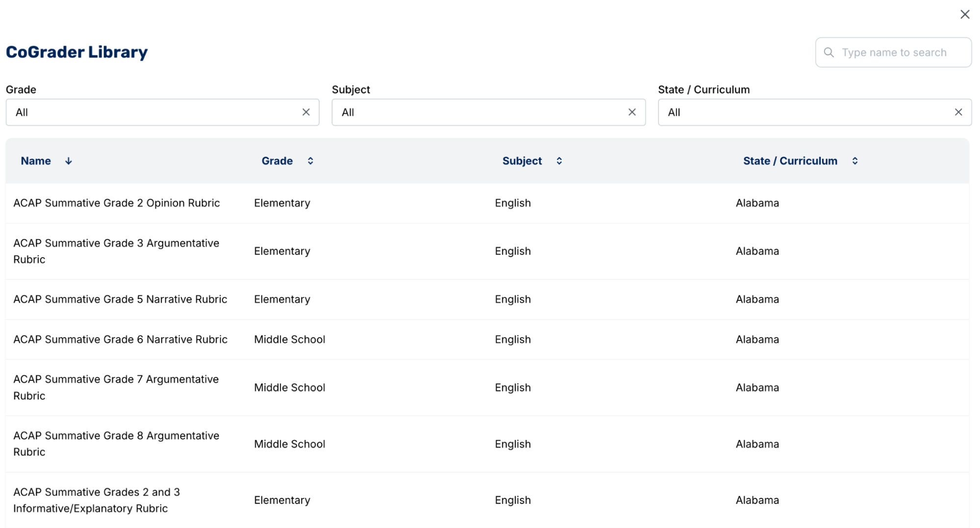The height and width of the screenshot is (528, 980).
Task: Click the sort arrow next to Name
Action: click(x=68, y=160)
